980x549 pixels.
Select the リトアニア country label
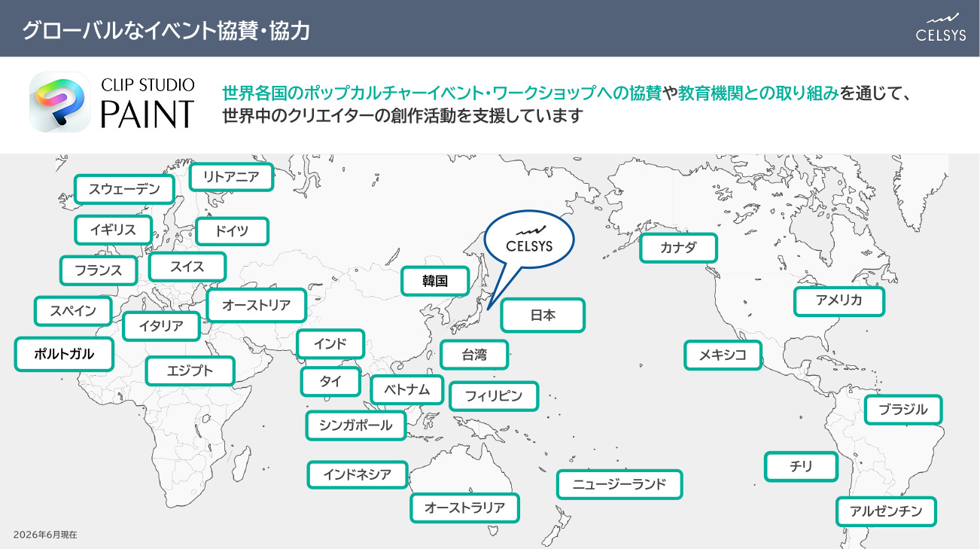click(231, 177)
